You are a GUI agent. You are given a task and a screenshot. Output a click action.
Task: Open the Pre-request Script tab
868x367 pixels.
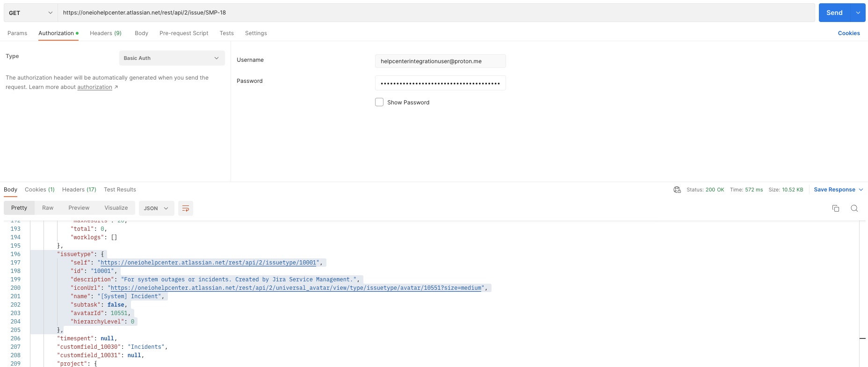click(x=184, y=33)
